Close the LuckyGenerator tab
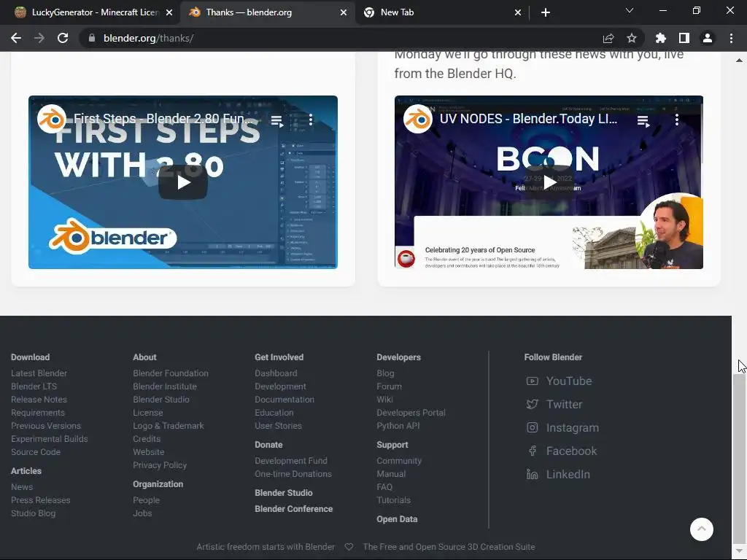This screenshot has height=560, width=747. pos(169,12)
